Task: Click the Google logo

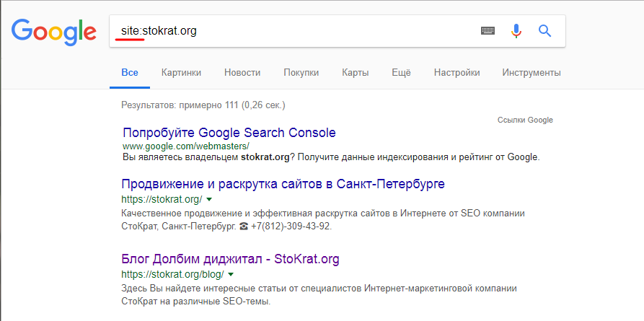Action: coord(53,31)
